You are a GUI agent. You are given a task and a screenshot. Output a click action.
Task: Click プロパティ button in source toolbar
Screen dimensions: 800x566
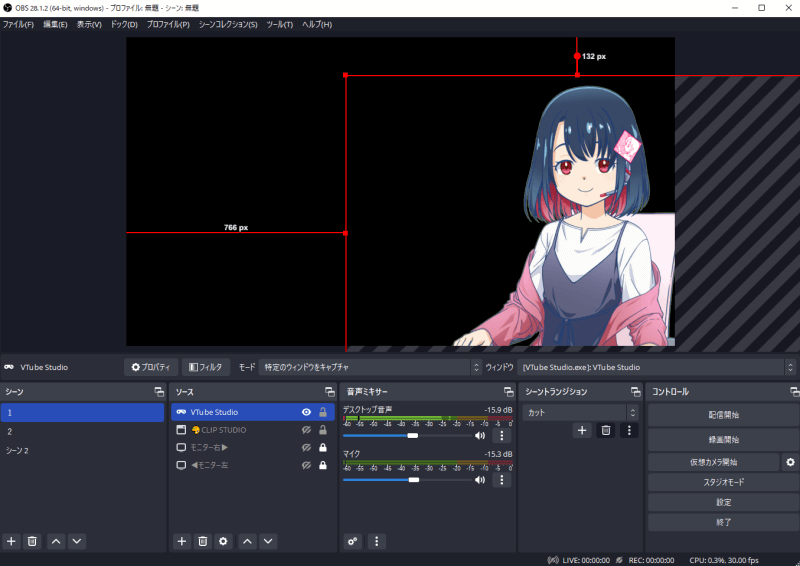coord(151,367)
